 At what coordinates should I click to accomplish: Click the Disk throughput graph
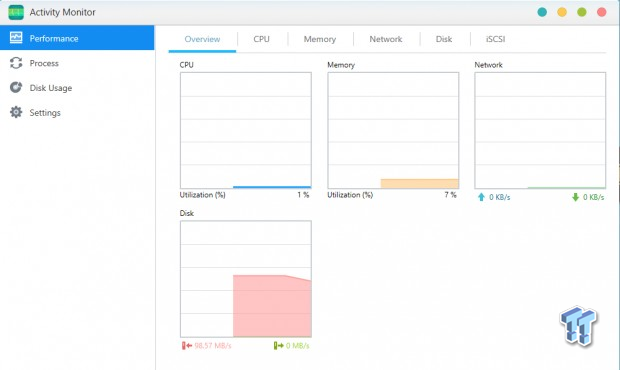[246, 279]
